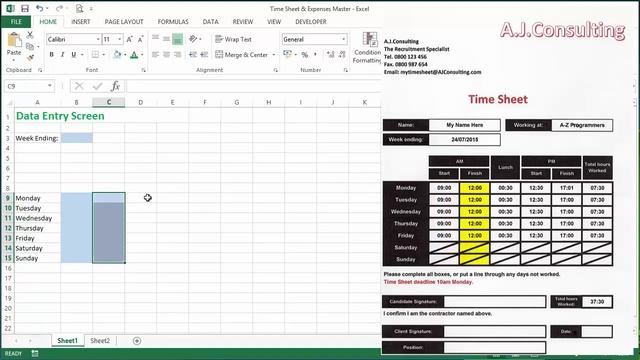Image resolution: width=640 pixels, height=360 pixels.
Task: Switch to PAGE LAYOUT ribbon tab
Action: point(124,22)
